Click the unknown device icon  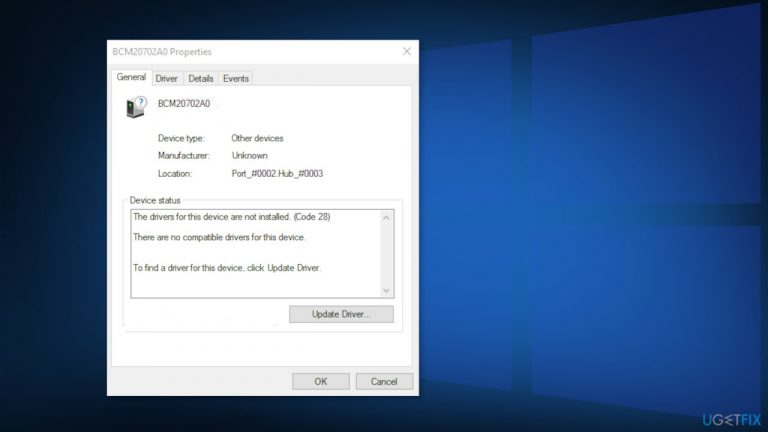(136, 107)
